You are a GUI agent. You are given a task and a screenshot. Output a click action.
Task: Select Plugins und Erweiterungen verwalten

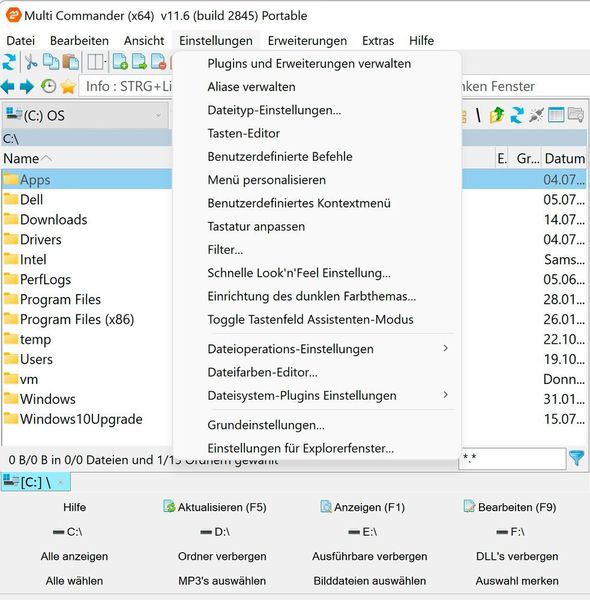tap(317, 64)
